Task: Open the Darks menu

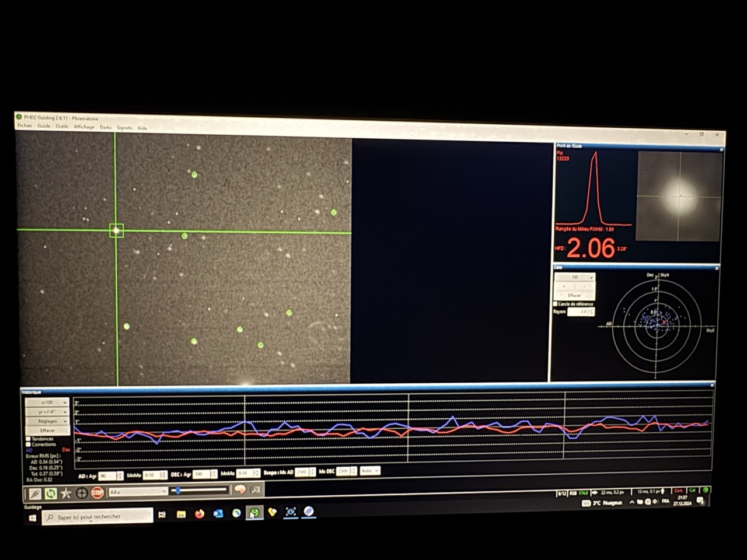Action: click(x=105, y=127)
